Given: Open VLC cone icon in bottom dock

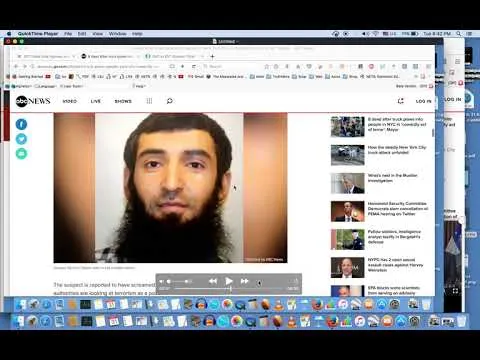Looking at the screenshot, I should tap(291, 321).
